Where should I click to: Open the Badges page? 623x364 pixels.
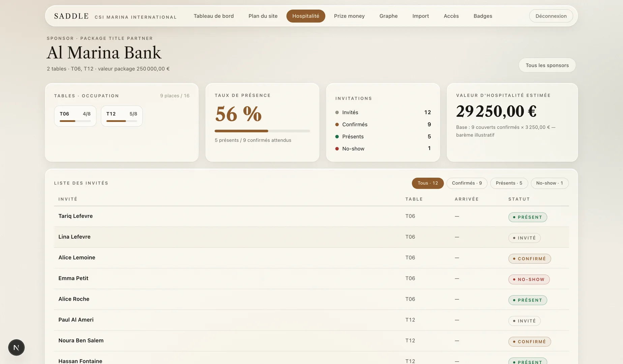483,16
